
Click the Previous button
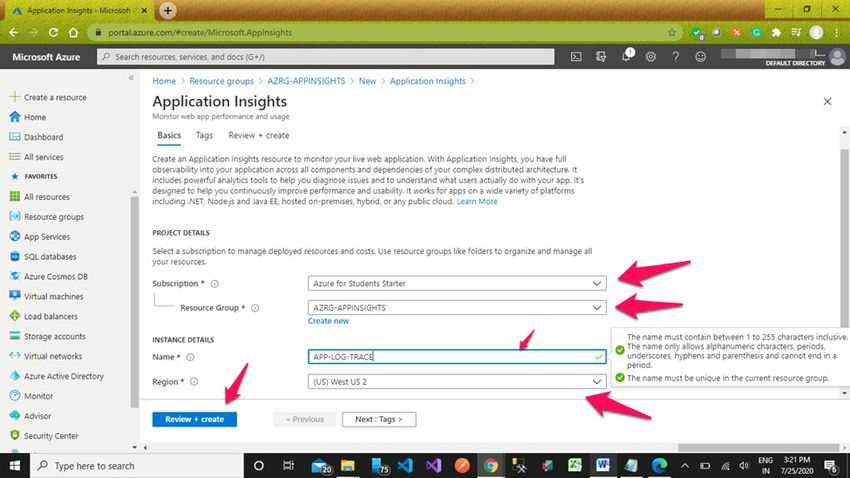point(305,419)
